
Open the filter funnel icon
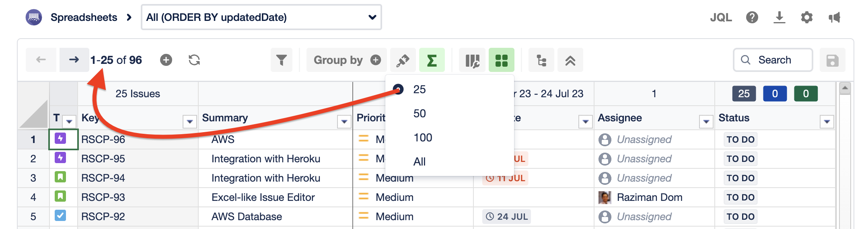coord(282,60)
